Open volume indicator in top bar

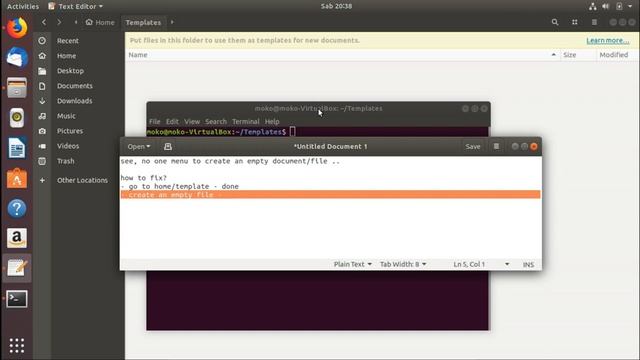[x=606, y=6]
